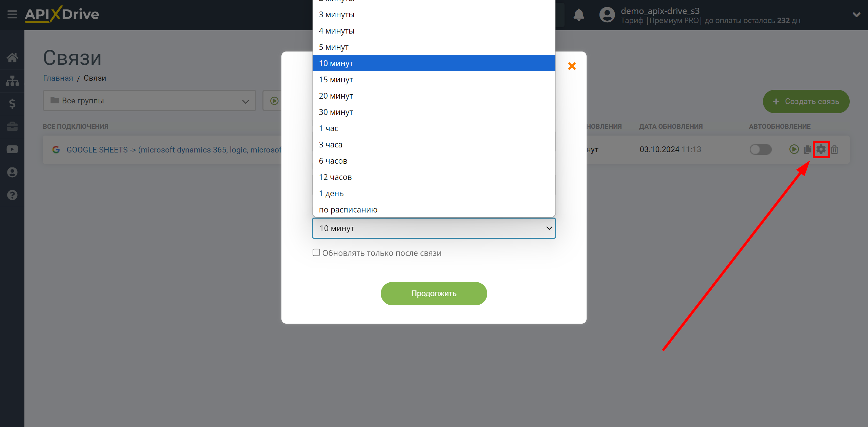Expand the interval dropdown selector
Screen dimensions: 868x427
click(x=433, y=228)
